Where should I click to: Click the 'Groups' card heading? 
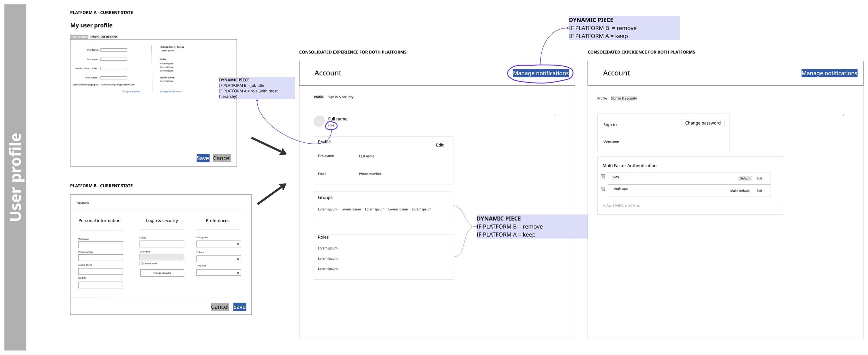click(x=325, y=197)
